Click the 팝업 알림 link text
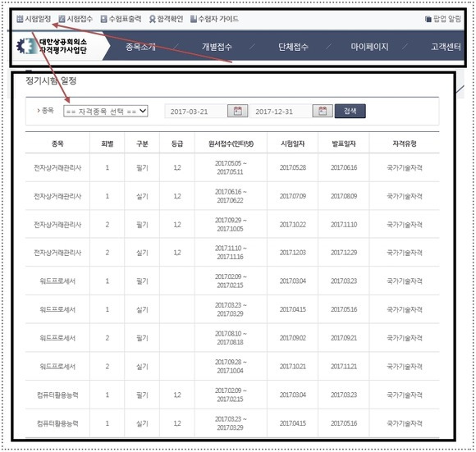 446,19
